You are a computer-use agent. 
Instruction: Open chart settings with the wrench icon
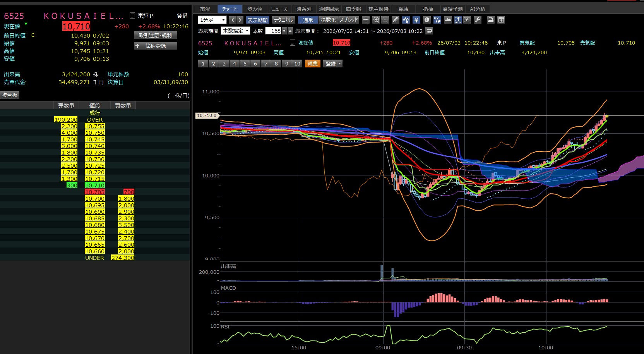(478, 20)
